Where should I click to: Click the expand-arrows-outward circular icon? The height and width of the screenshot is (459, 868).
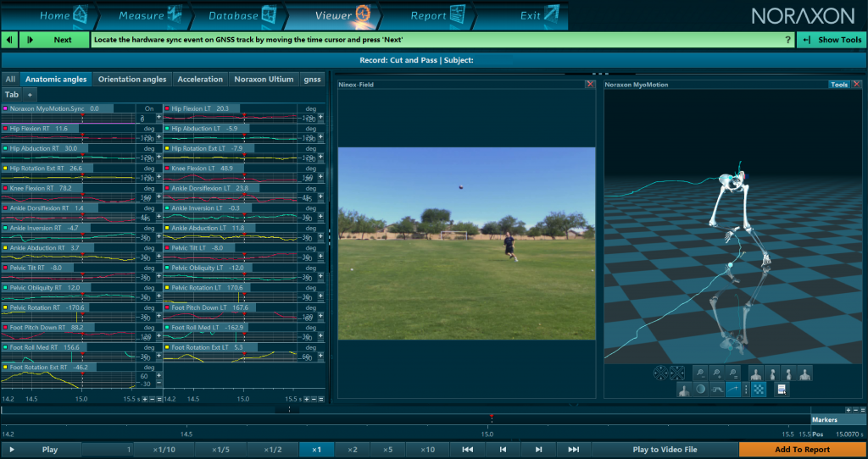(661, 373)
